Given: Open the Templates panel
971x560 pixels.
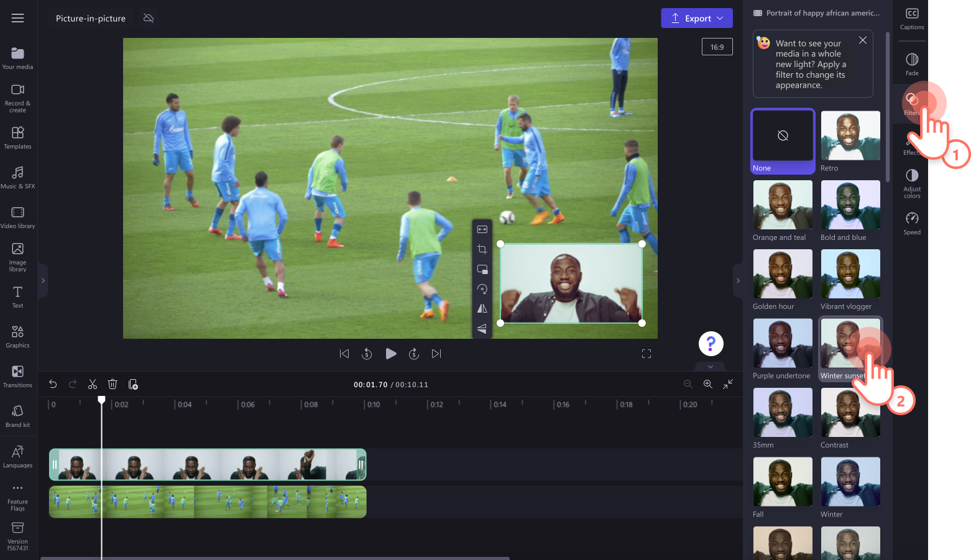Looking at the screenshot, I should 17,138.
